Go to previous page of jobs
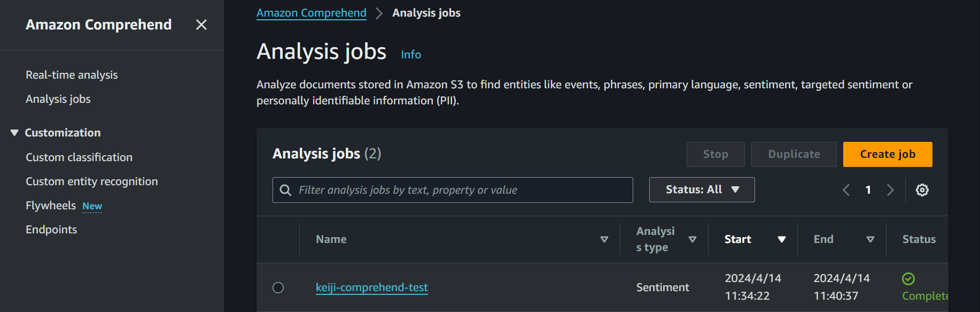 tap(846, 190)
